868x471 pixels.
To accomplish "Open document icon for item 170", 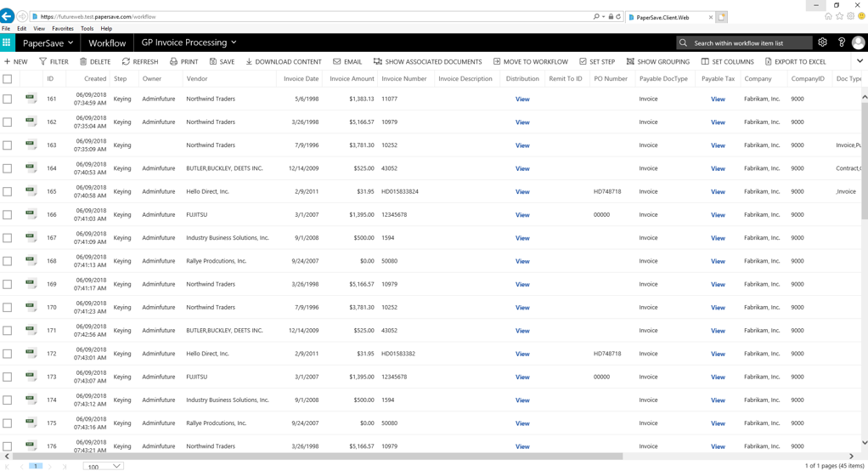I will click(31, 307).
